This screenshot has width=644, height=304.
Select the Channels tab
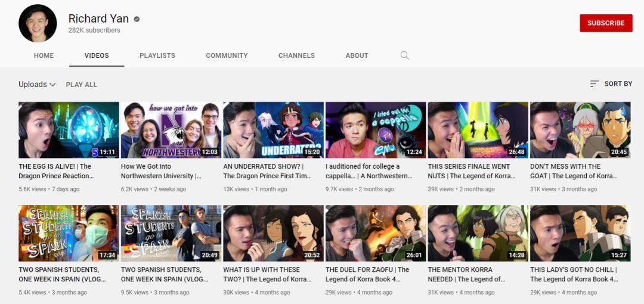point(296,55)
